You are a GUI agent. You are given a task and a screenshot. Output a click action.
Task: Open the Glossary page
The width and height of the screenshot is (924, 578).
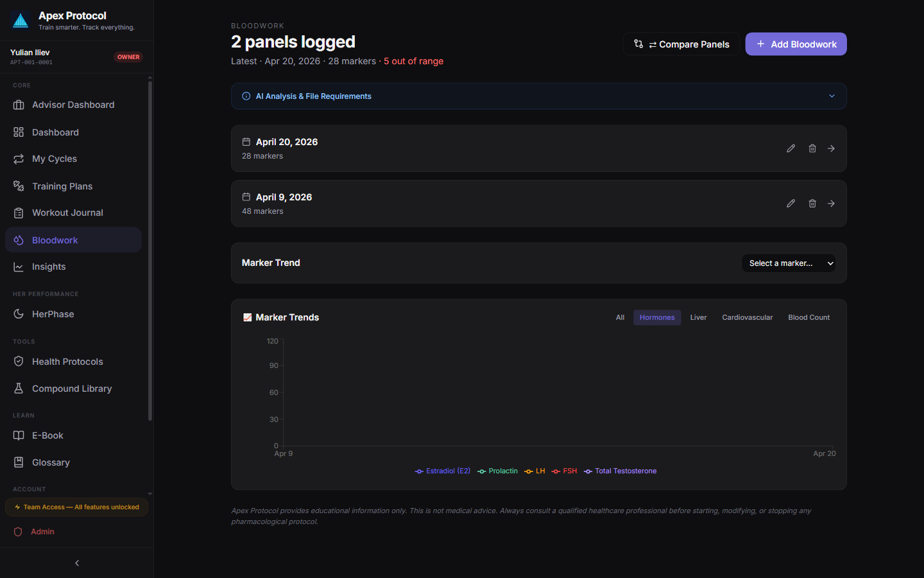point(73,462)
